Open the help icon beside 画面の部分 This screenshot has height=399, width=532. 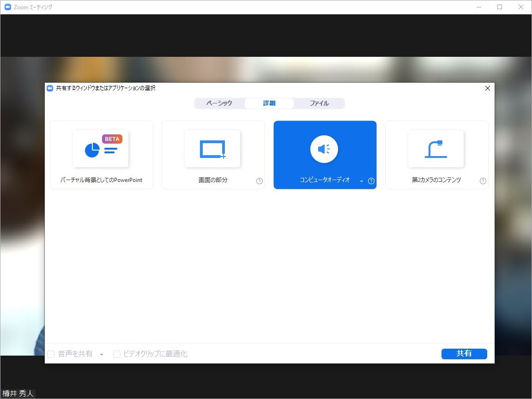point(260,181)
